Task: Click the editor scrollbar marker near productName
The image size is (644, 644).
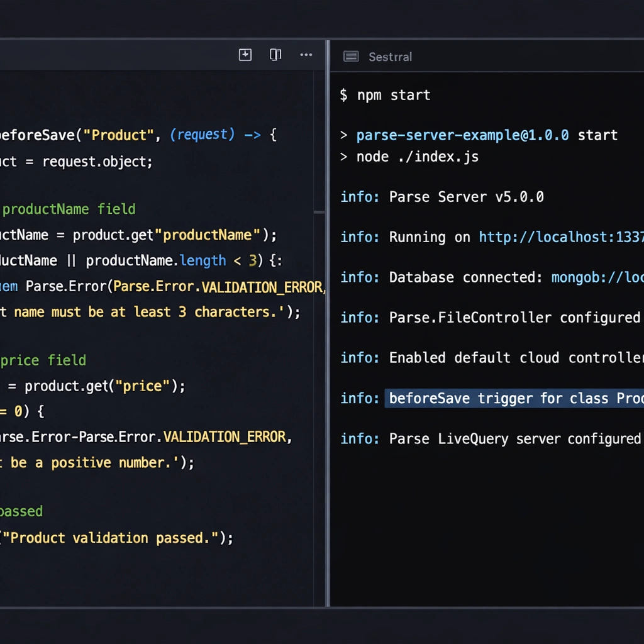Action: pyautogui.click(x=319, y=213)
